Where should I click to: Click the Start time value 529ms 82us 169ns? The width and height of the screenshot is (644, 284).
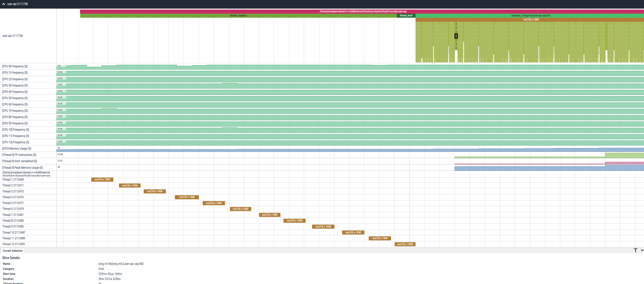[110, 274]
